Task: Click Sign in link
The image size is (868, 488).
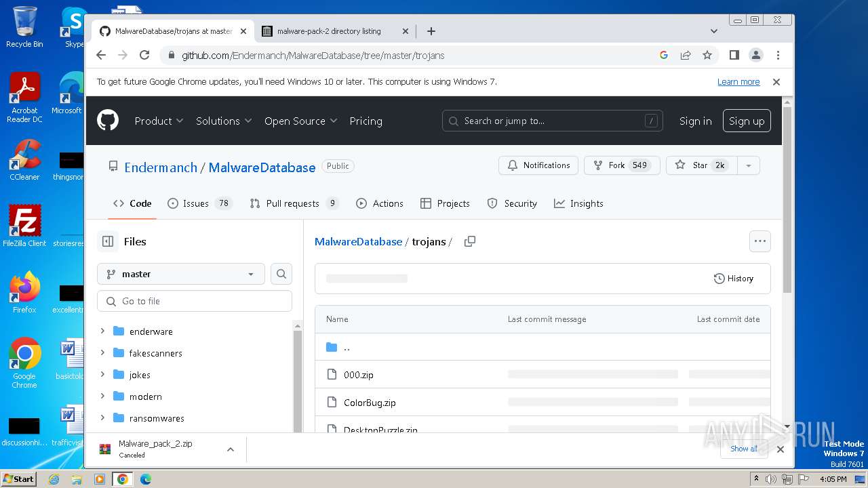Action: click(695, 121)
